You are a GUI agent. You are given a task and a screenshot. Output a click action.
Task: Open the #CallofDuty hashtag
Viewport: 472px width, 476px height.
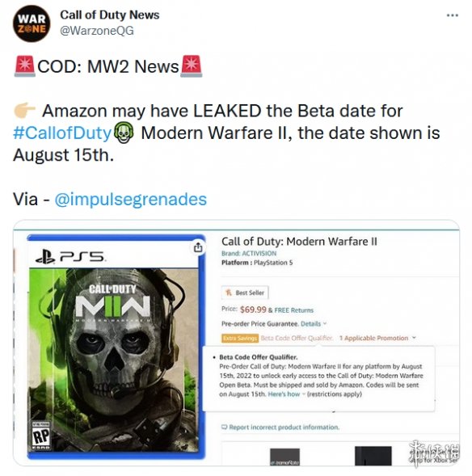click(62, 133)
